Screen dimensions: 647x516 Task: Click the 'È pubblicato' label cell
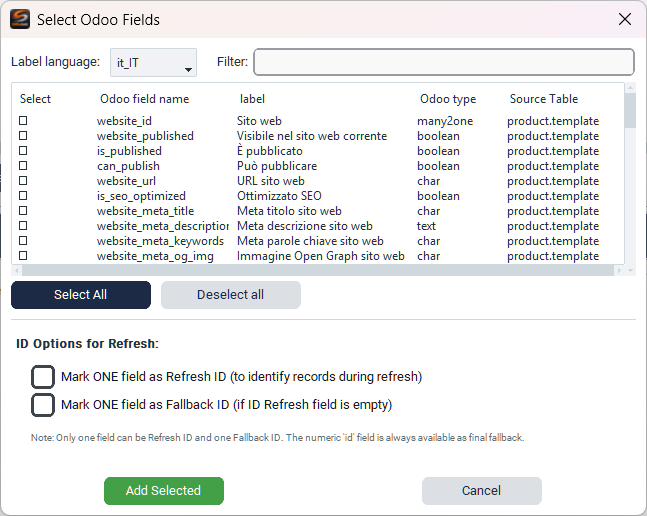coord(270,151)
